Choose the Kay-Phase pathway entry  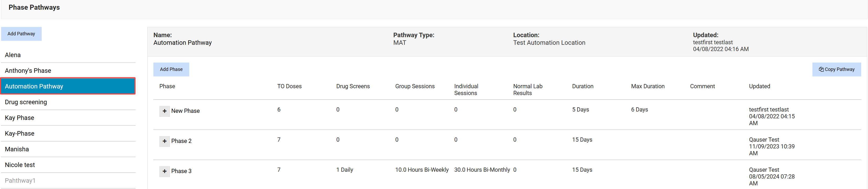tap(20, 134)
